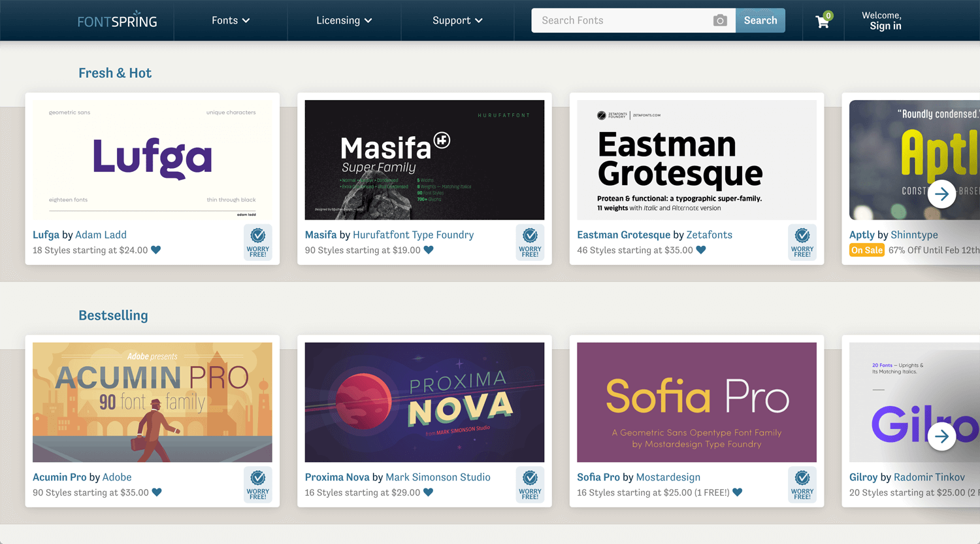Open the Eastman Grotesque preview image
This screenshot has height=544, width=980.
696,160
